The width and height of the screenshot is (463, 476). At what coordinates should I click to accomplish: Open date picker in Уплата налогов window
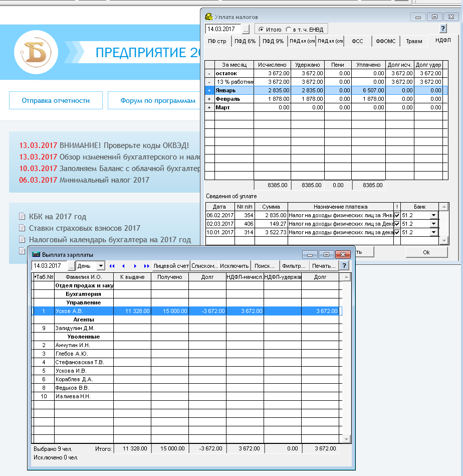(246, 29)
